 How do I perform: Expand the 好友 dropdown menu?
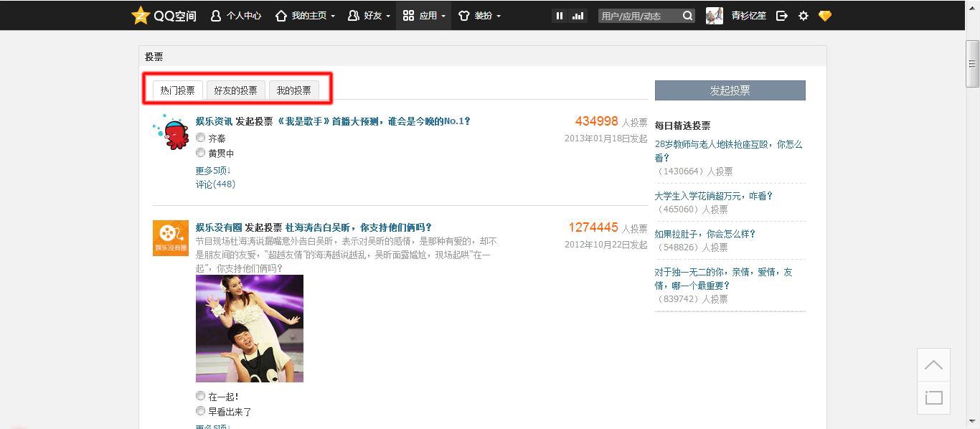pyautogui.click(x=369, y=16)
